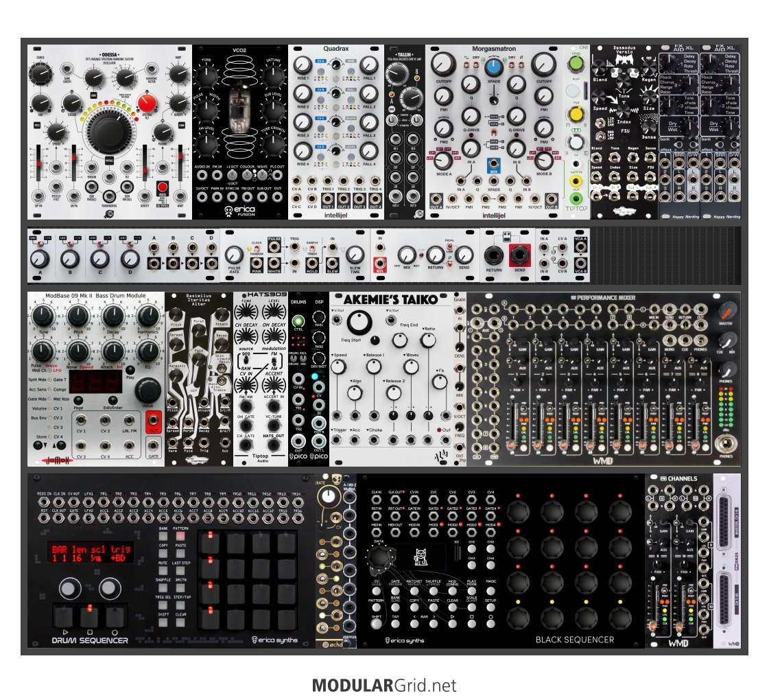Click the DRCTN button on Drum Sequencer

pyautogui.click(x=180, y=587)
